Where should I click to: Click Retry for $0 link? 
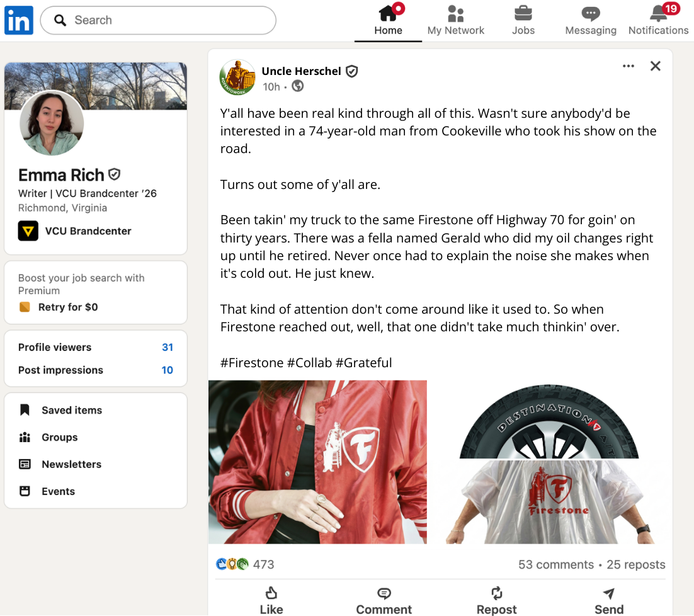[x=68, y=307]
